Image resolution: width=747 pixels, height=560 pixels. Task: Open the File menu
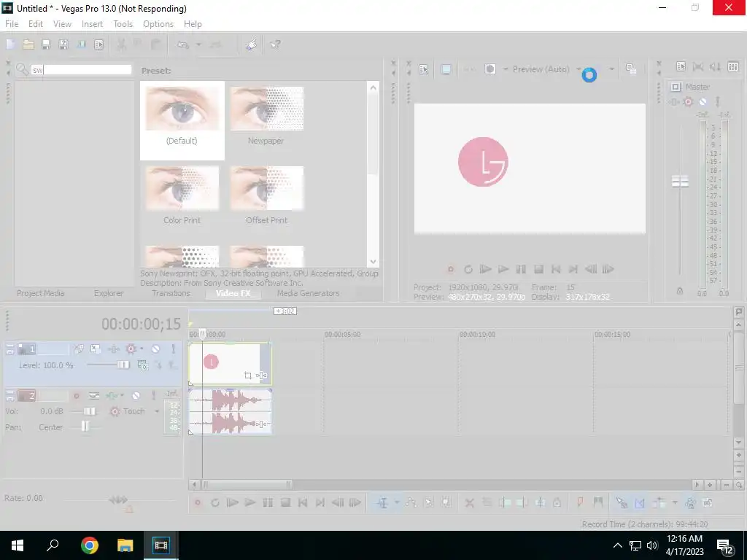[12, 24]
